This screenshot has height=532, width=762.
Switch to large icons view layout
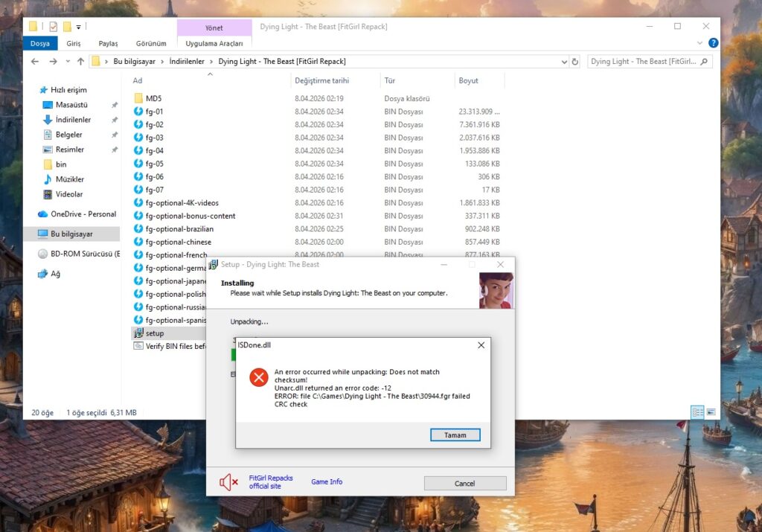(x=711, y=412)
